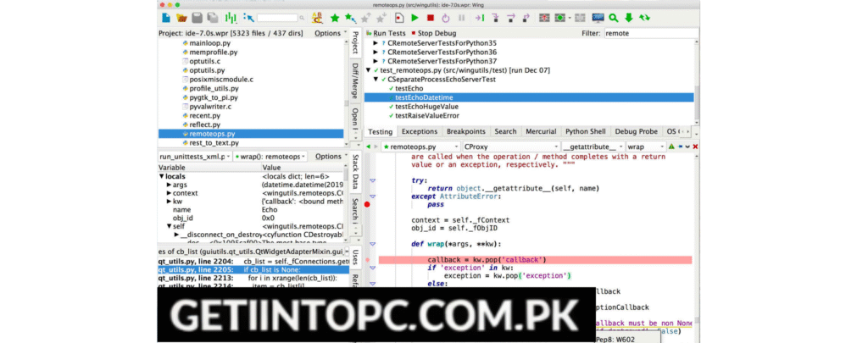The image size is (868, 343).
Task: Go back with the green left arrow in editor
Action: coord(368,147)
